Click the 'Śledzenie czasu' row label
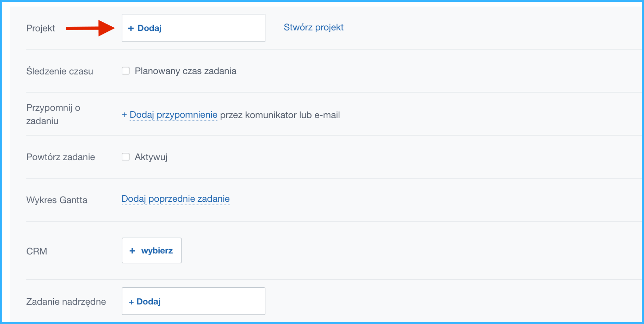Screen dimensions: 644x324 pos(60,71)
